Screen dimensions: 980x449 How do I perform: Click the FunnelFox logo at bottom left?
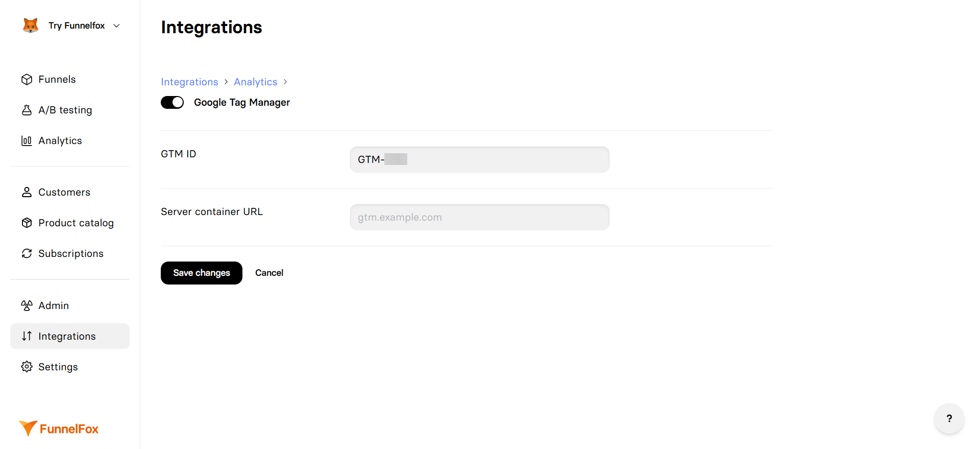58,428
